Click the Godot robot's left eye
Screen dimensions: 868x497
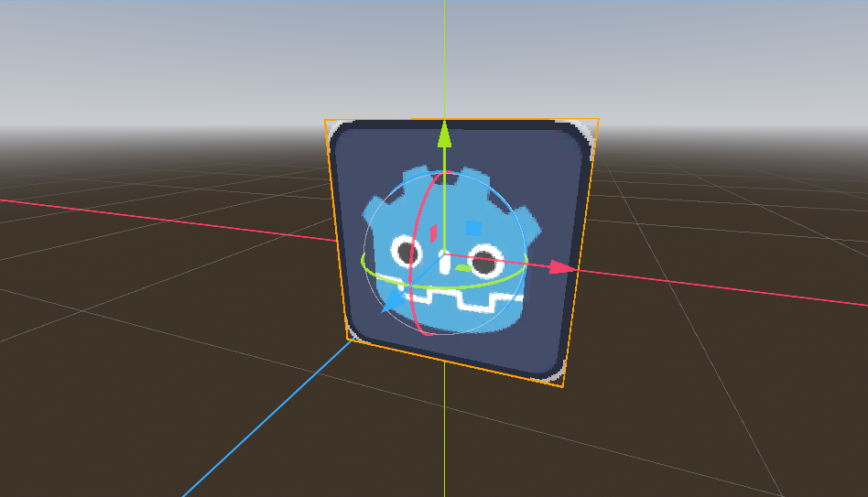[x=404, y=250]
